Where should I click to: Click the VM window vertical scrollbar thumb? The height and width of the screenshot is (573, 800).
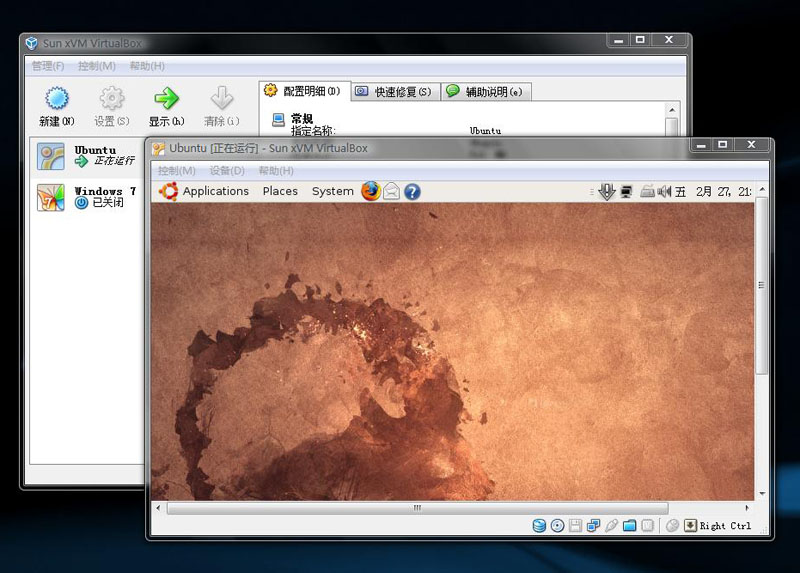(x=761, y=285)
